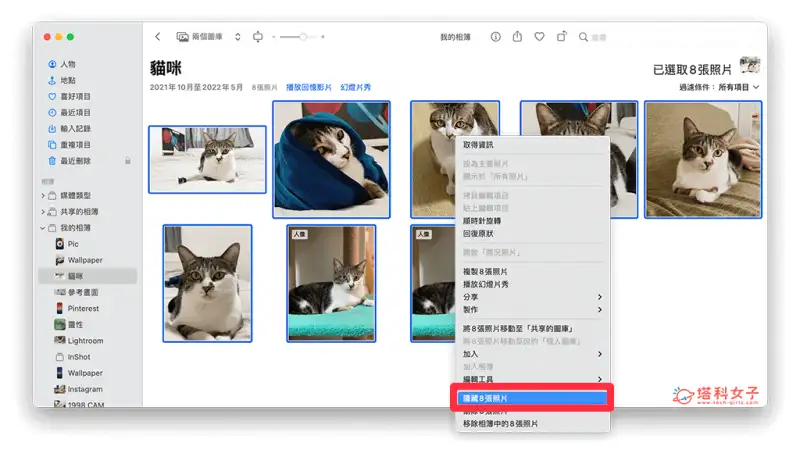
Task: Click the 我的相簿 toolbar title
Action: click(x=455, y=37)
